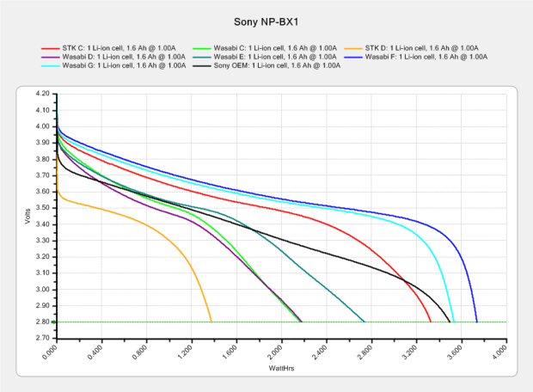Click the Volts y-axis label

(x=28, y=217)
